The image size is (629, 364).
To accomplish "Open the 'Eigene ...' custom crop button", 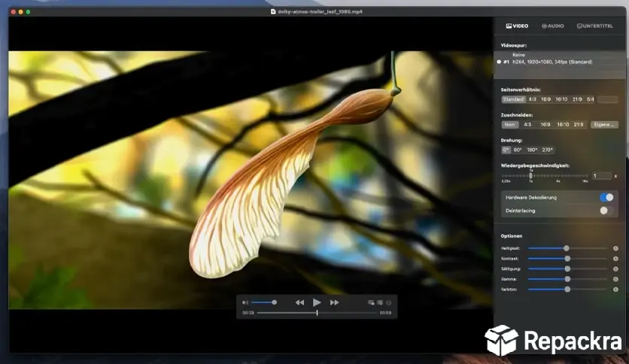I will [604, 125].
